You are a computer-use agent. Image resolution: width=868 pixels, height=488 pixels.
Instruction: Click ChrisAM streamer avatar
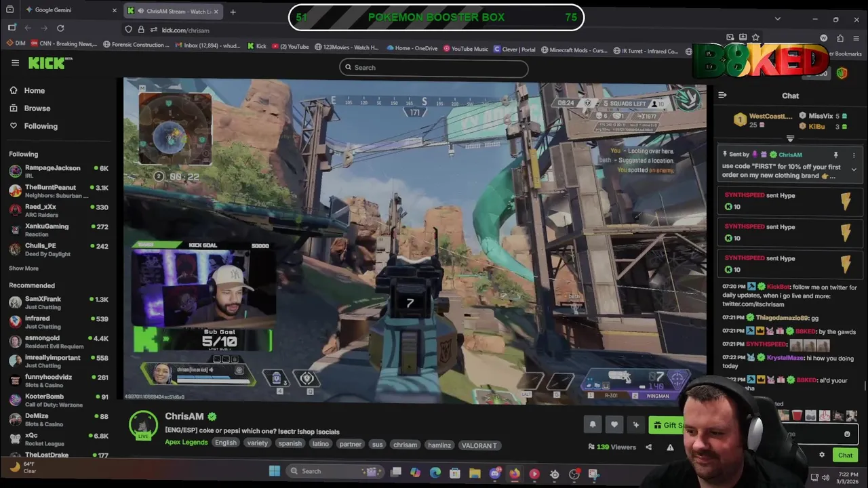tap(143, 425)
